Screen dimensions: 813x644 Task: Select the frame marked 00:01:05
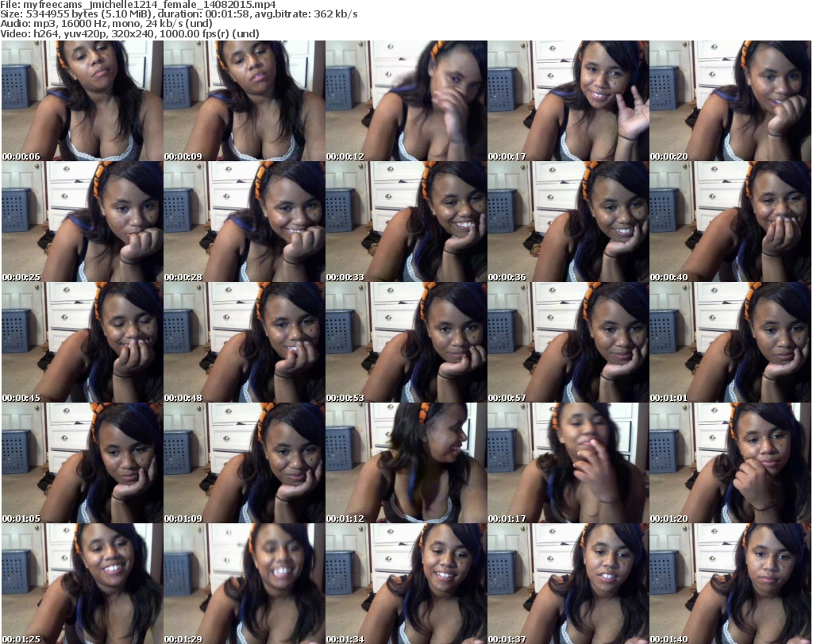(x=83, y=463)
